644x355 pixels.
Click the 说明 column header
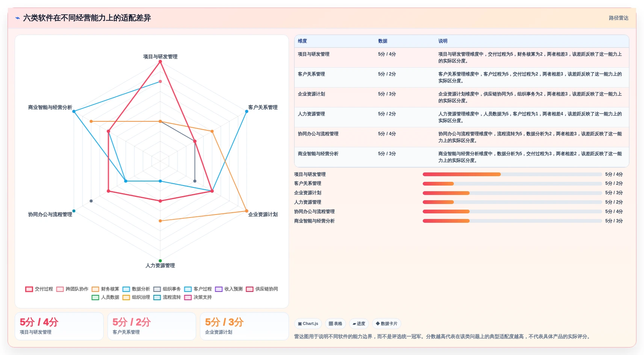[x=443, y=41]
